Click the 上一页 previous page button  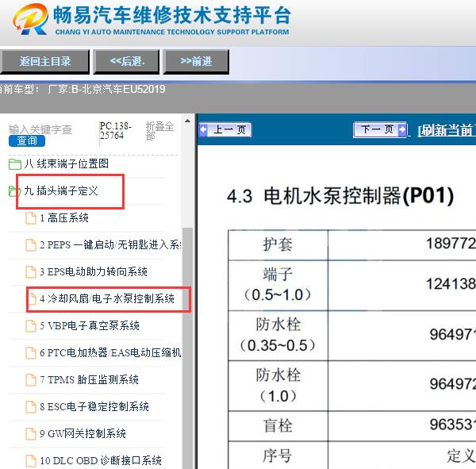tap(225, 130)
